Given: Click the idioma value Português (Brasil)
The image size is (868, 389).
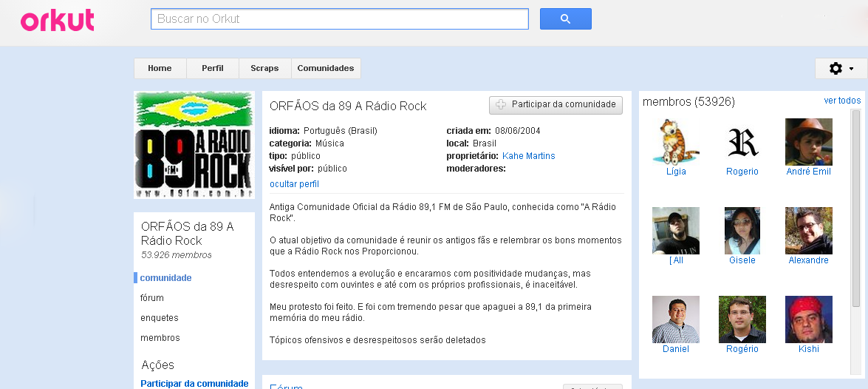Looking at the screenshot, I should [x=341, y=131].
